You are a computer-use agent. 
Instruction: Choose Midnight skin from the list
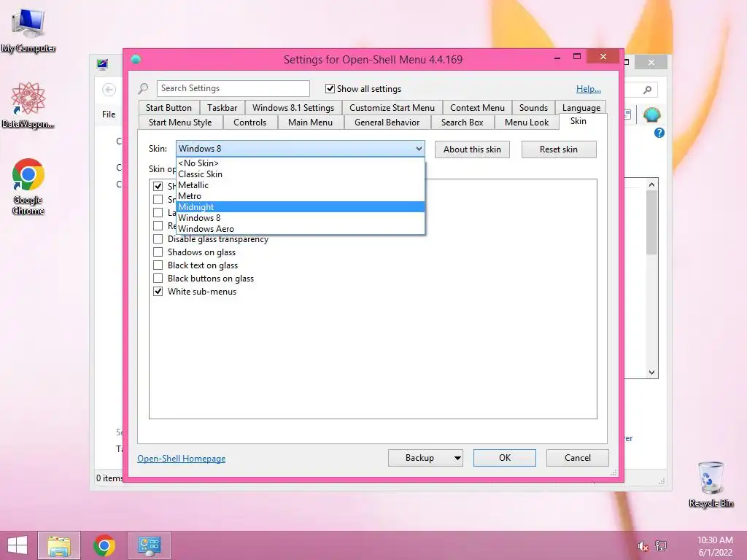point(300,207)
